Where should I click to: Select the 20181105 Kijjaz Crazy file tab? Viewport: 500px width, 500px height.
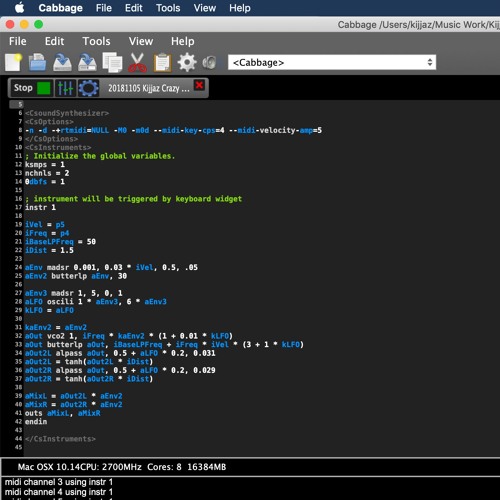[x=149, y=88]
